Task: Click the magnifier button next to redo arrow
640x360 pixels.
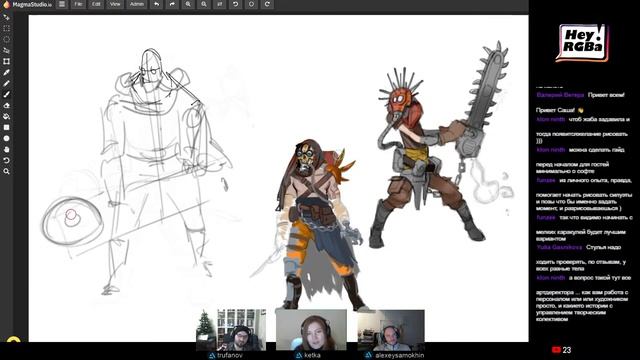Action: [x=188, y=4]
